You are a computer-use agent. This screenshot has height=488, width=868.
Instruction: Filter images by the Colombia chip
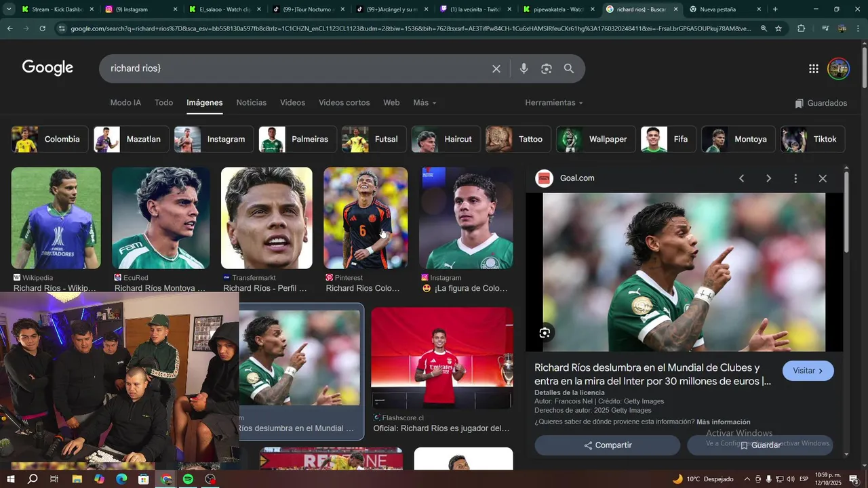point(50,139)
